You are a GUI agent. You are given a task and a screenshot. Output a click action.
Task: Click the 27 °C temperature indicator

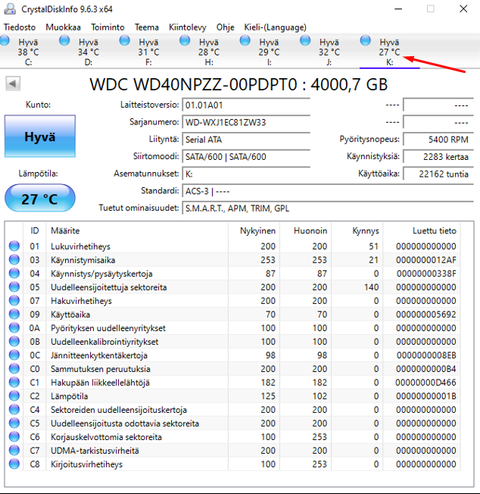(x=40, y=199)
